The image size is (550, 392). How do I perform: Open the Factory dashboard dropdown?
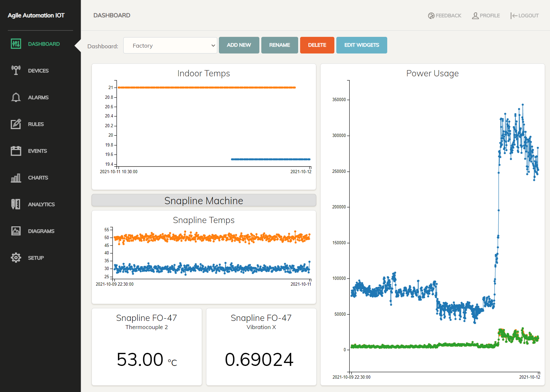[x=170, y=45]
